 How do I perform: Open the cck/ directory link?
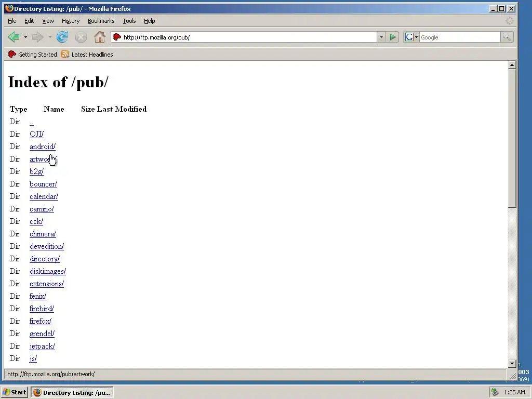point(36,221)
